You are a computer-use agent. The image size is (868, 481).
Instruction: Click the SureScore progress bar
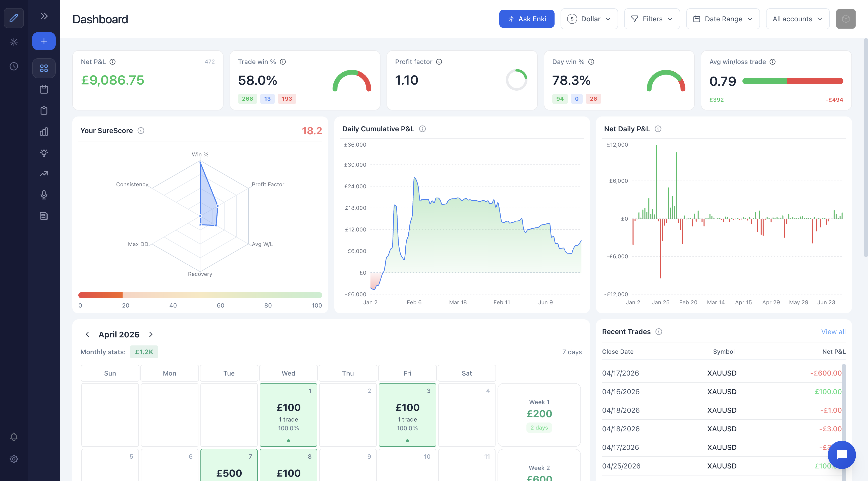point(200,295)
